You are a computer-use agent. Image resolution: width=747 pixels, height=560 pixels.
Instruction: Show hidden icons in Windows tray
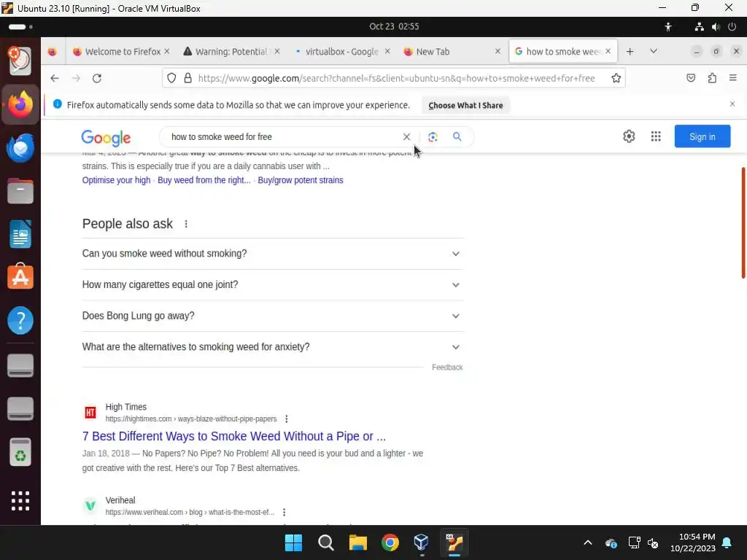coord(588,542)
